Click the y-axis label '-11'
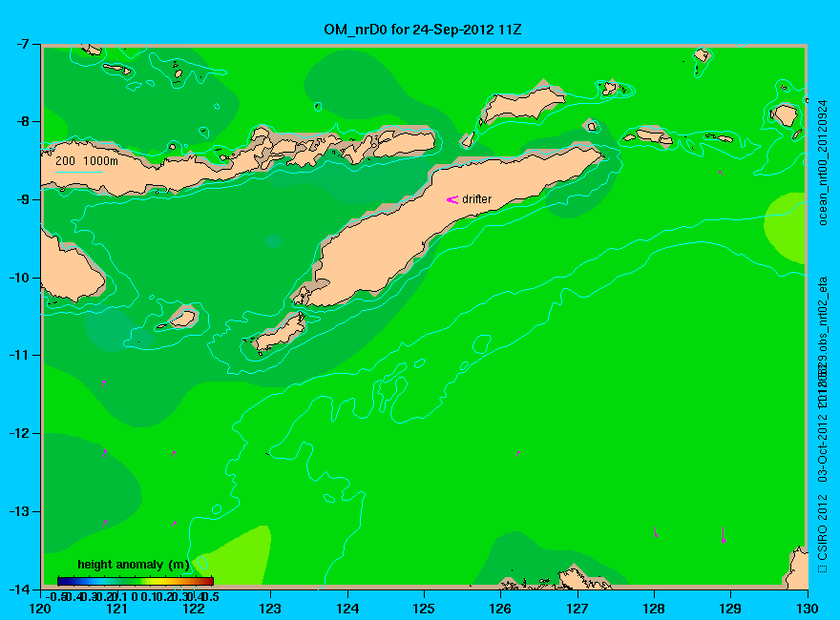This screenshot has height=620, width=840. tap(19, 355)
